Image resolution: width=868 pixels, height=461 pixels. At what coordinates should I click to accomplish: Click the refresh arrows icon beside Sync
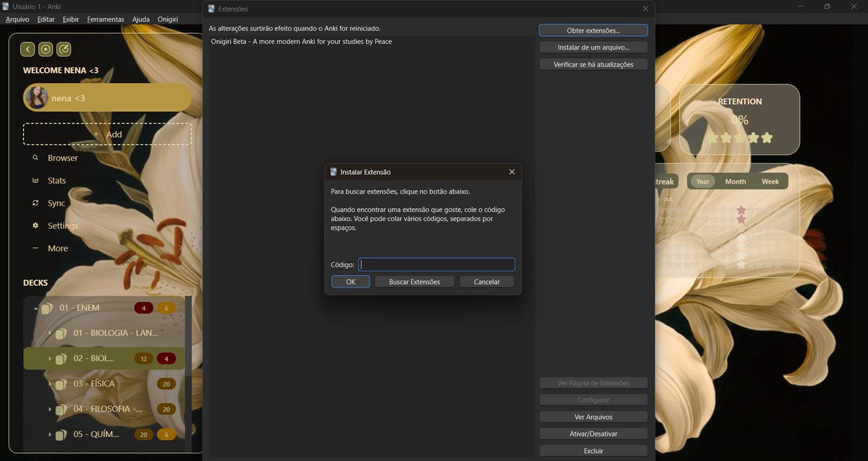[x=35, y=203]
